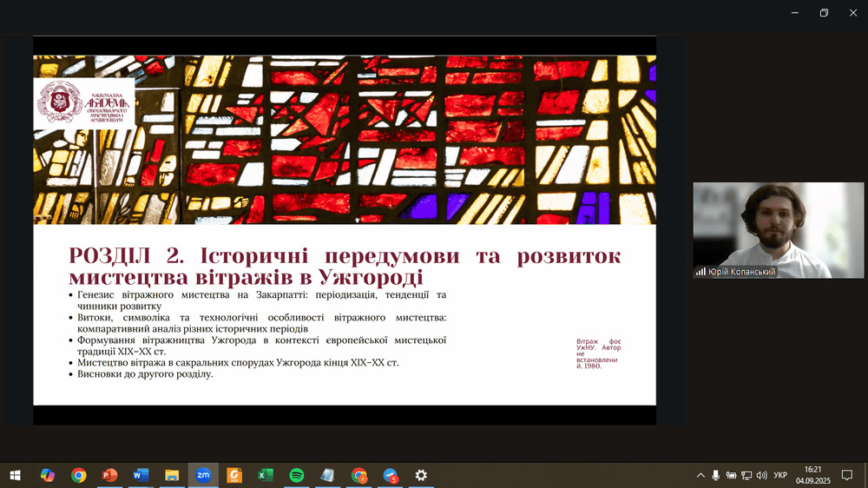The image size is (868, 488).
Task: Open Microsoft Word from the taskbar
Action: (141, 475)
